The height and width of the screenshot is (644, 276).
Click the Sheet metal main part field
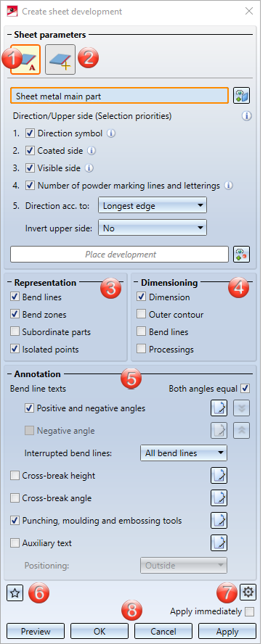[x=119, y=96]
